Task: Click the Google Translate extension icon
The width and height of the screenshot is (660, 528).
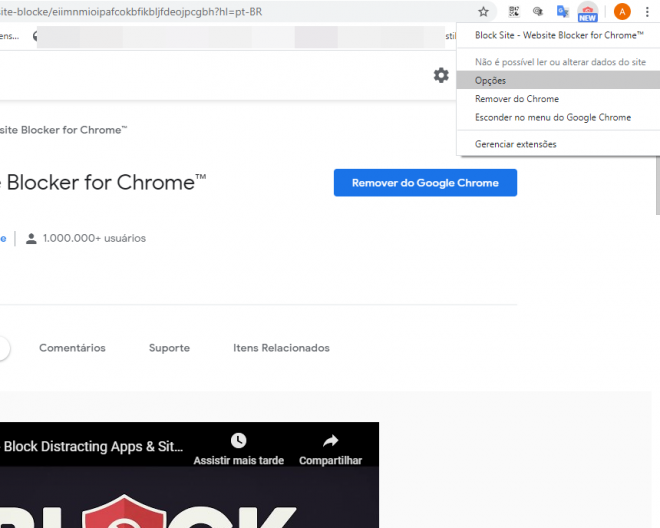Action: pyautogui.click(x=562, y=12)
